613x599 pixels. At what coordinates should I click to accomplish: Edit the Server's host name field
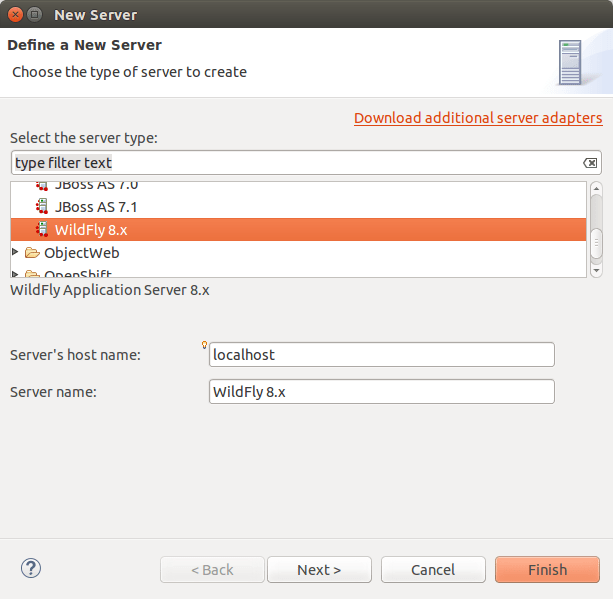tap(382, 355)
